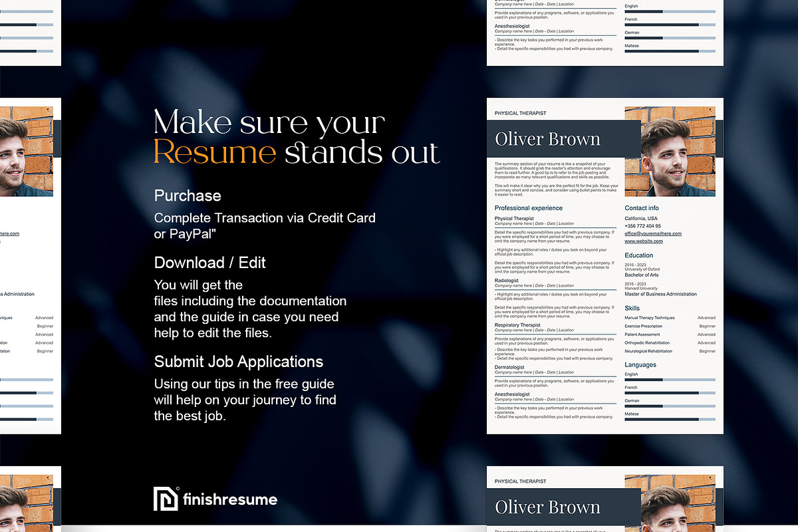The height and width of the screenshot is (532, 798).
Task: Click the finishresume logo icon
Action: 166,499
